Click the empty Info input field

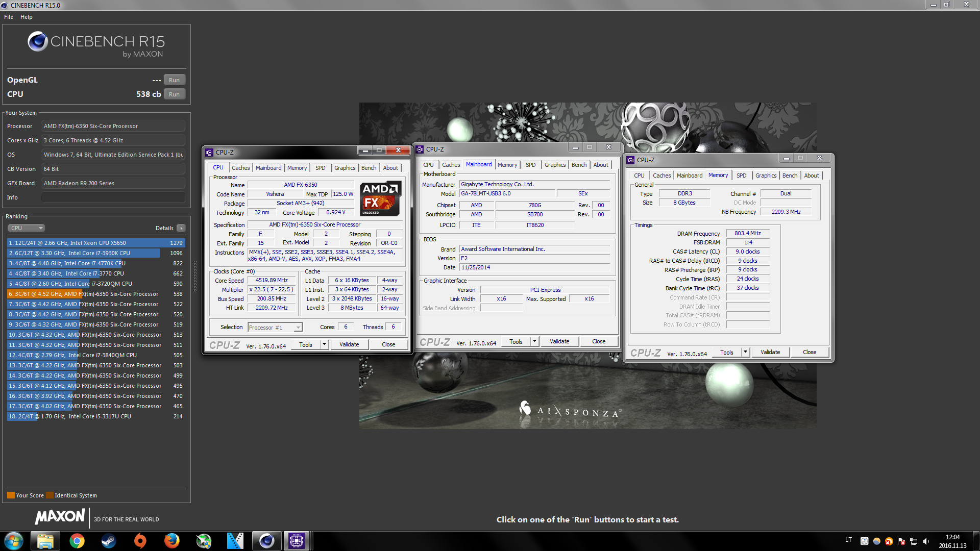coord(113,197)
